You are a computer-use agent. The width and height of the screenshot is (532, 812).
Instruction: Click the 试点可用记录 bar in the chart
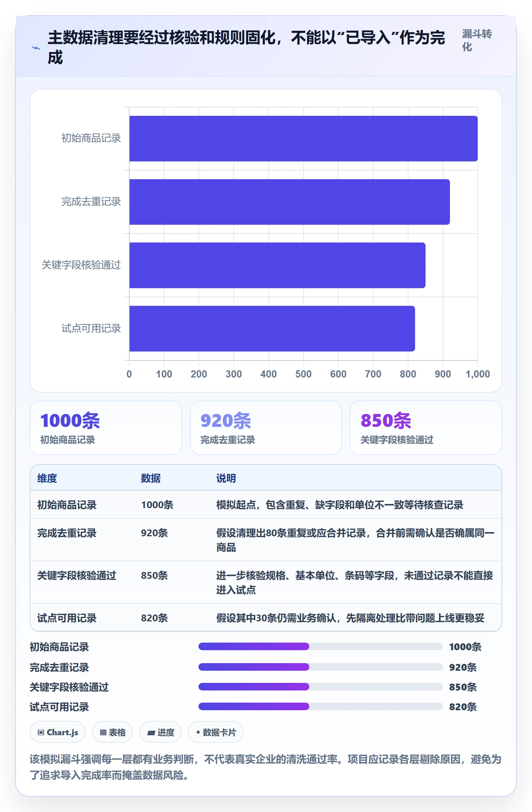[272, 329]
